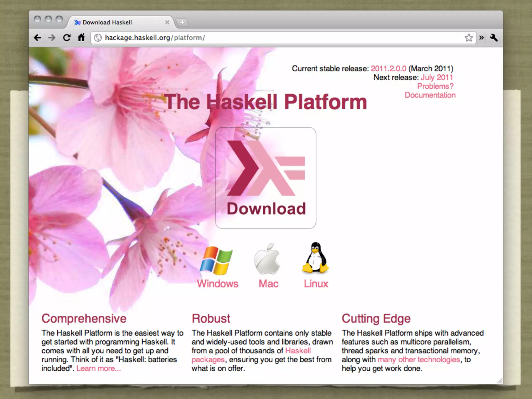Open the Windows download link
This screenshot has width=532, height=399.
[x=217, y=284]
